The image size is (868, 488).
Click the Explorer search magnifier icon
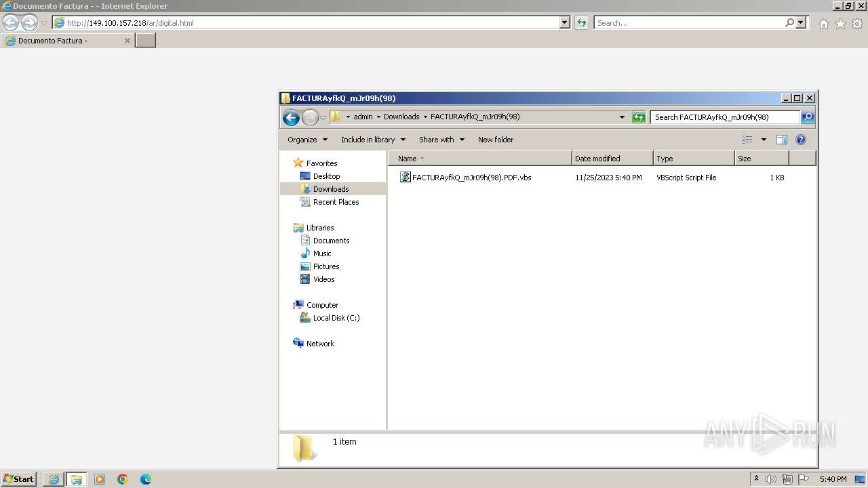click(x=808, y=117)
